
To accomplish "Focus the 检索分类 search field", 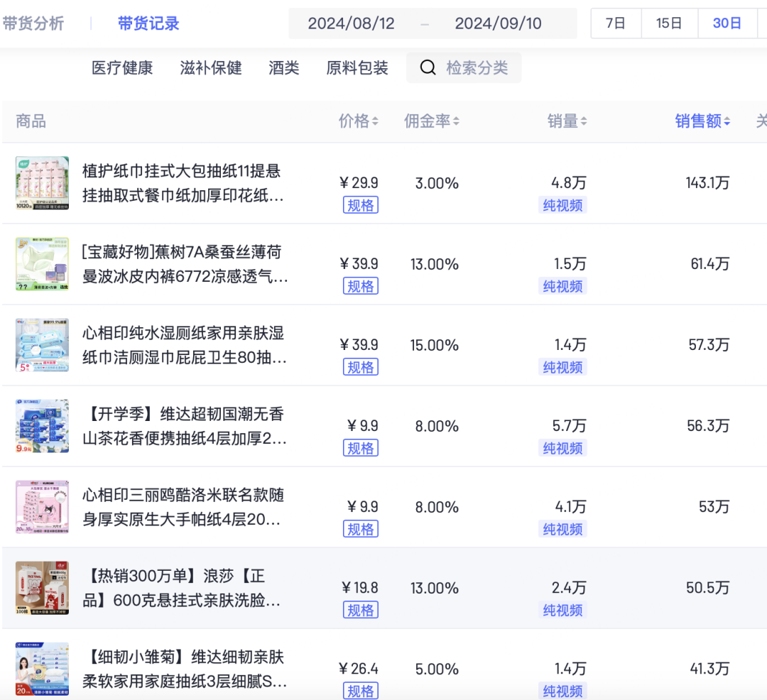I will 464,67.
